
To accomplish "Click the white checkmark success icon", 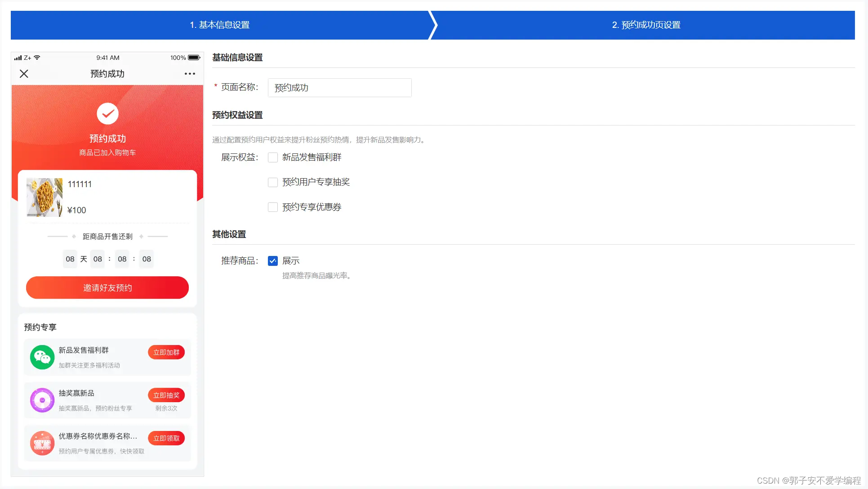I will click(x=107, y=114).
